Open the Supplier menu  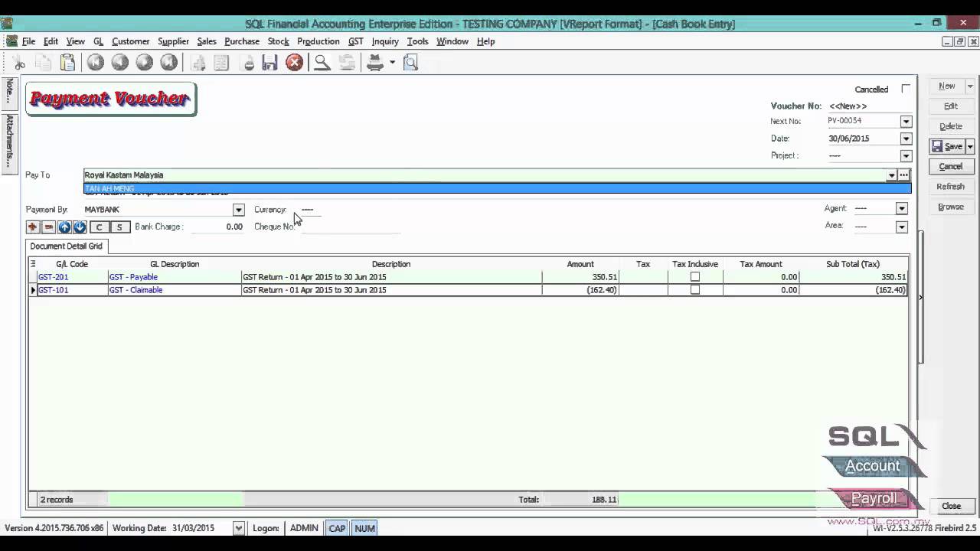click(173, 41)
